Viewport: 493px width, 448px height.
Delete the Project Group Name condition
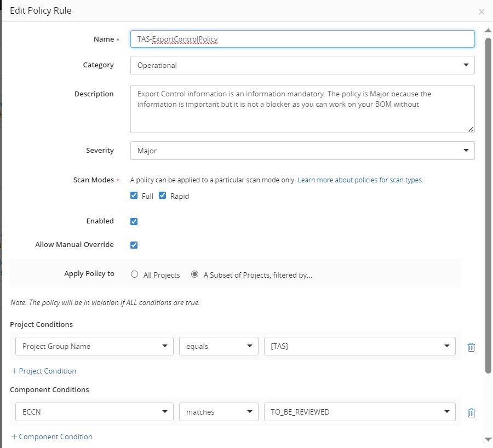tap(471, 347)
